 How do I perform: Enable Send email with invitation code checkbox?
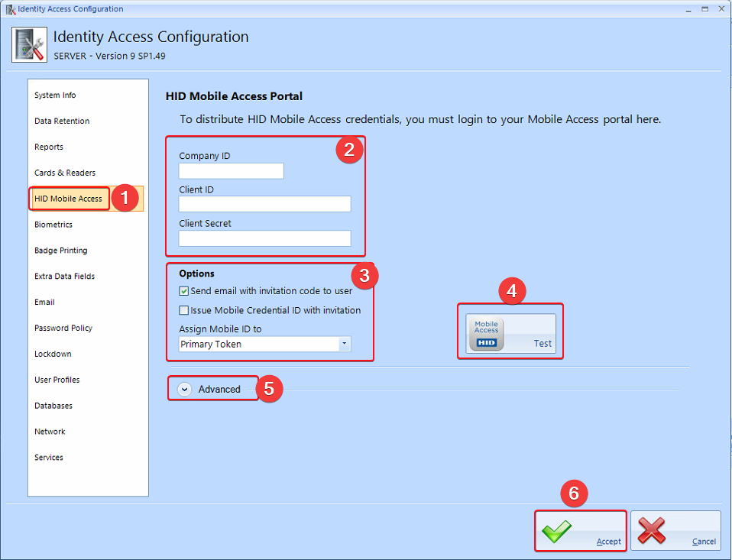[x=184, y=291]
